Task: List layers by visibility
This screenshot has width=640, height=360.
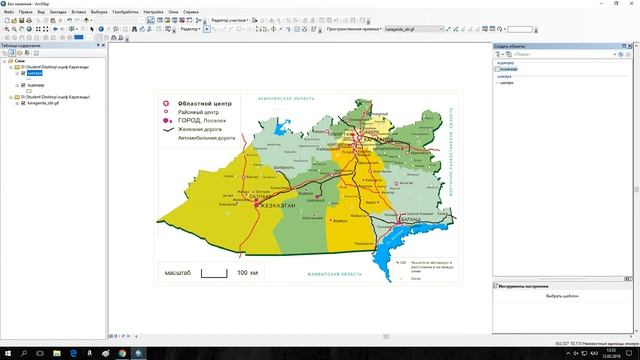Action: (20, 53)
